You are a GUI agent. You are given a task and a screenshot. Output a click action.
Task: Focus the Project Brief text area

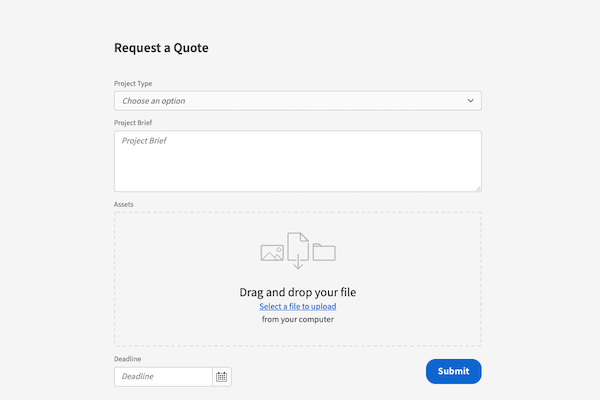(297, 161)
